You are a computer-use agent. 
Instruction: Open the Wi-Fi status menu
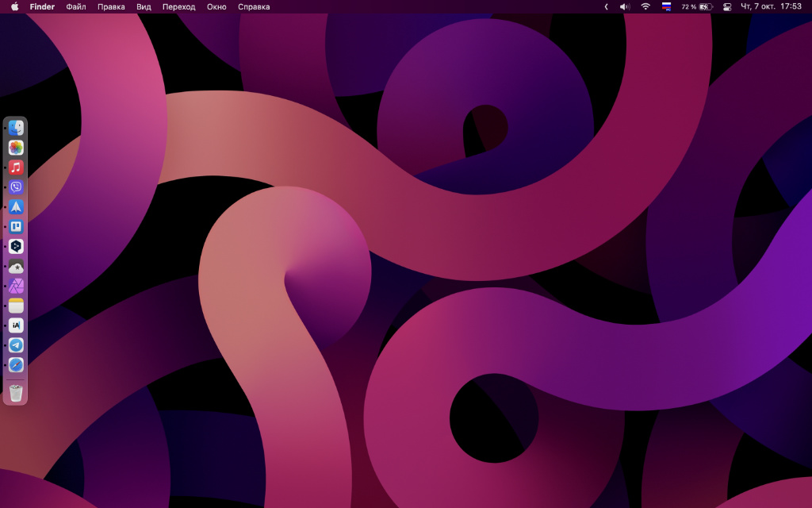pos(645,6)
